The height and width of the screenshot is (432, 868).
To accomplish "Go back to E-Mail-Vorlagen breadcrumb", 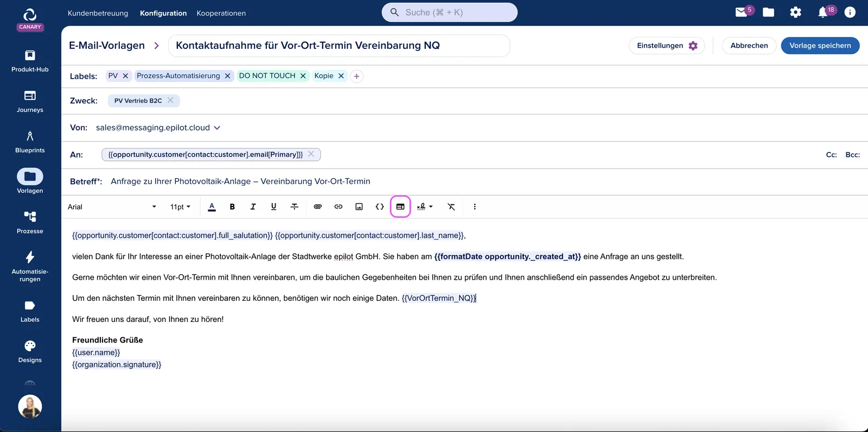I will pos(107,46).
